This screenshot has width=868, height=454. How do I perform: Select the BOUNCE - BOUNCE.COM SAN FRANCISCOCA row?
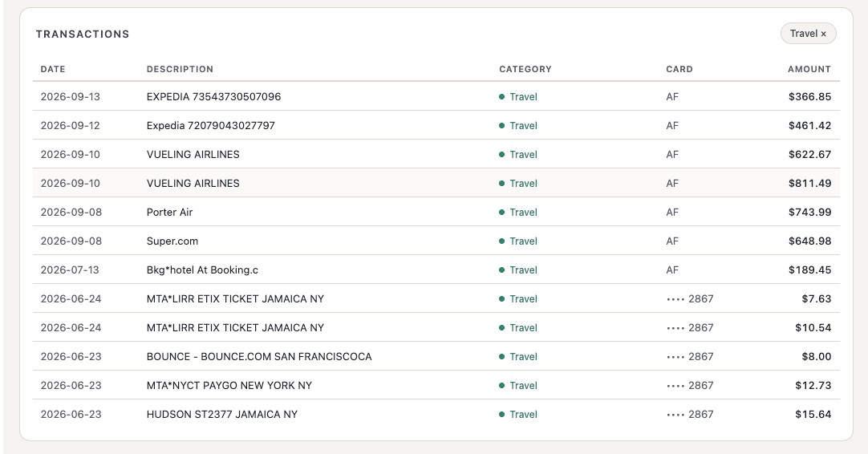tap(436, 356)
